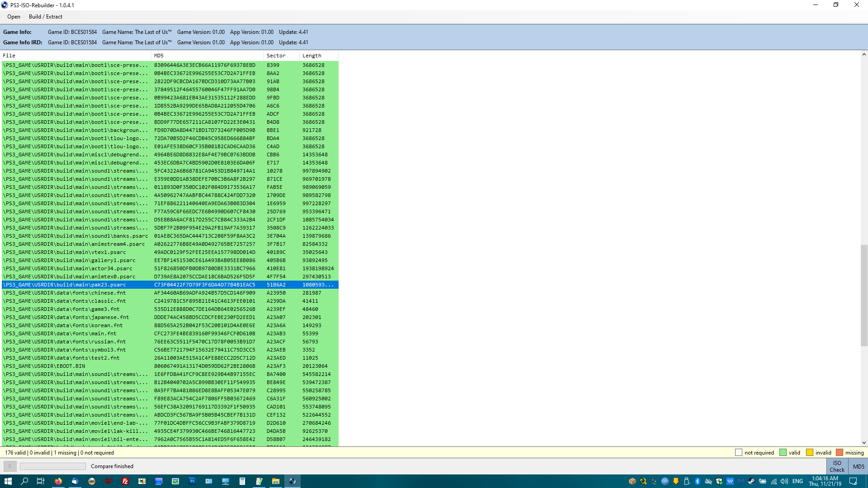
Task: Click the 'not required' white legend swatch
Action: coord(739,452)
